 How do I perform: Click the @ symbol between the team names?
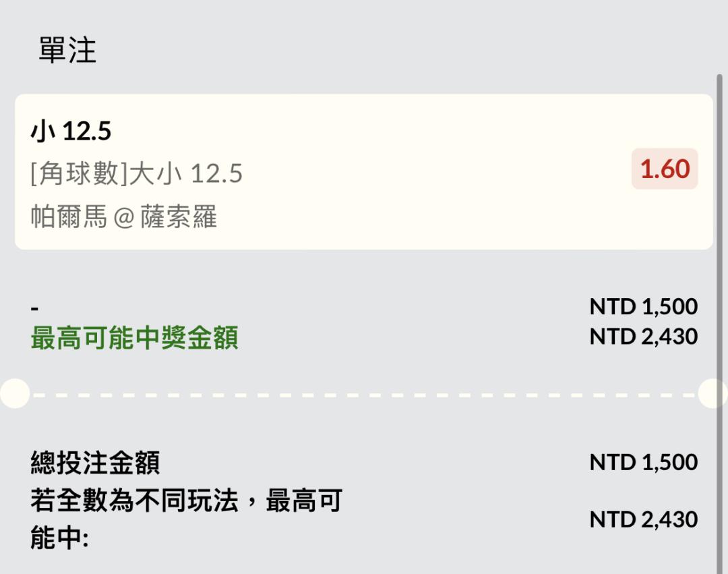123,219
